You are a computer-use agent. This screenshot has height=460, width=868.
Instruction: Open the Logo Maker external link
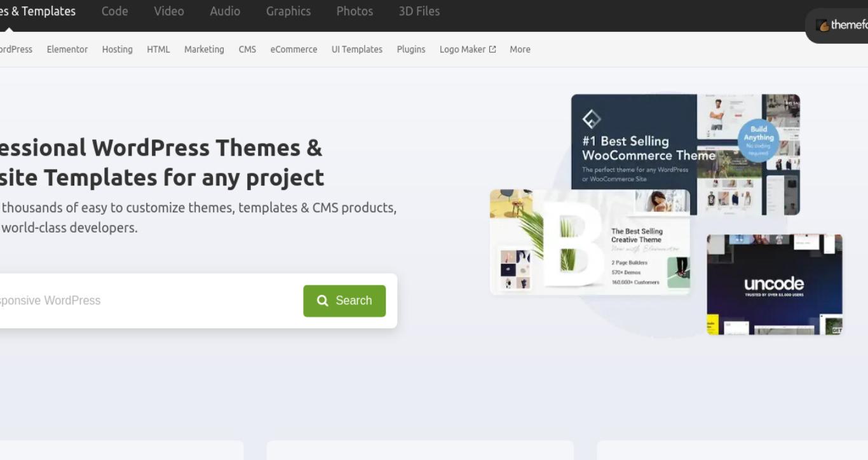pos(468,49)
